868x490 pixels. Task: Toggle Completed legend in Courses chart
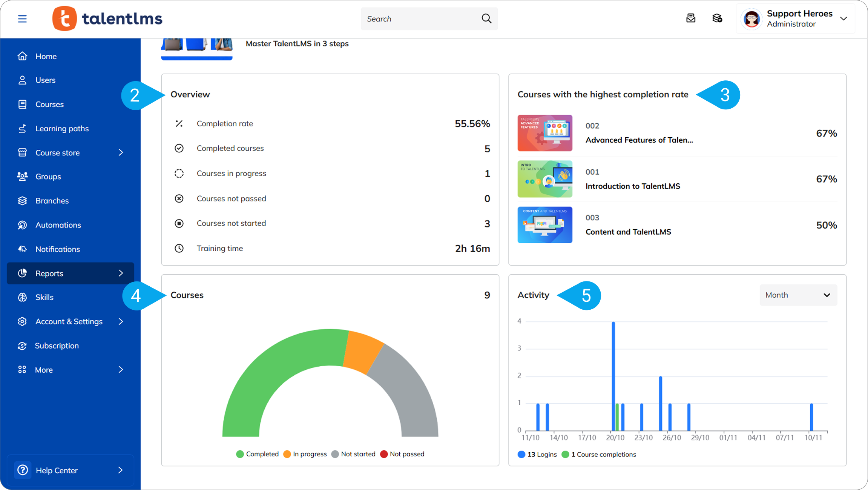257,454
